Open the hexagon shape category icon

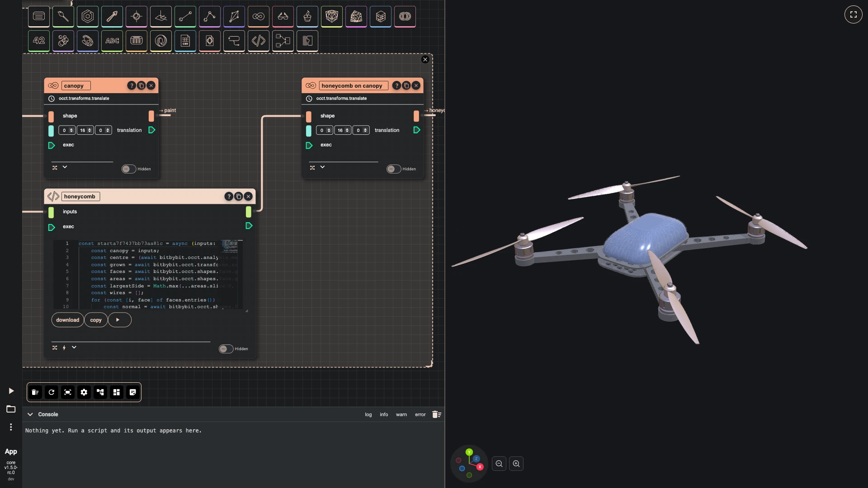point(88,17)
